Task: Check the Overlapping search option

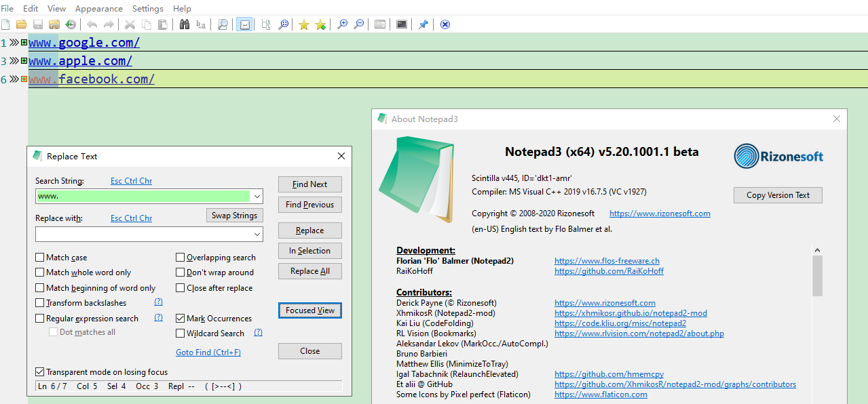Action: pyautogui.click(x=181, y=258)
